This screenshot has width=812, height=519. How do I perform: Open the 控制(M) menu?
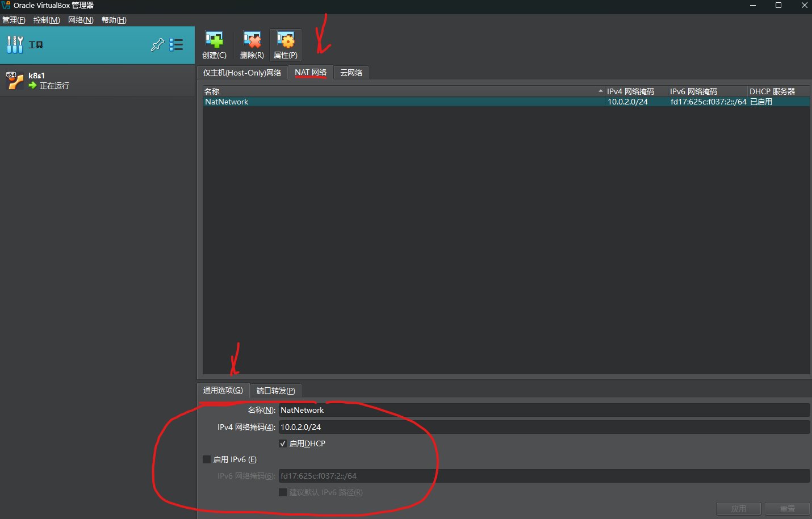[x=47, y=20]
